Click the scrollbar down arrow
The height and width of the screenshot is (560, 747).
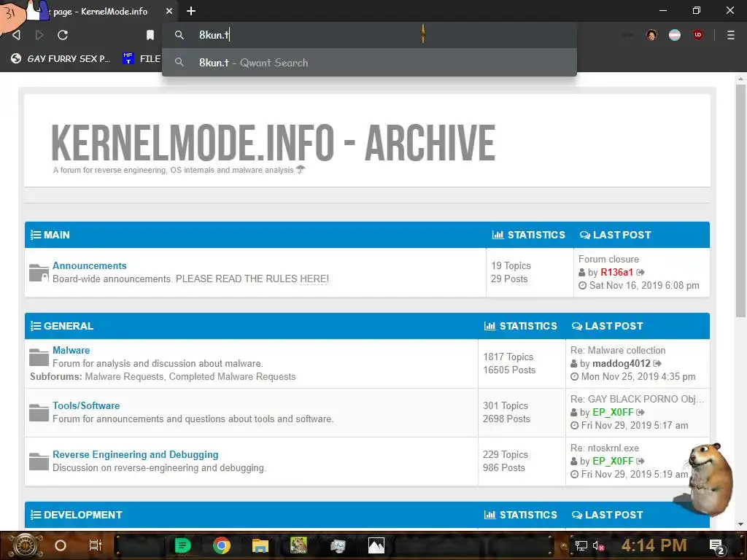pyautogui.click(x=740, y=524)
